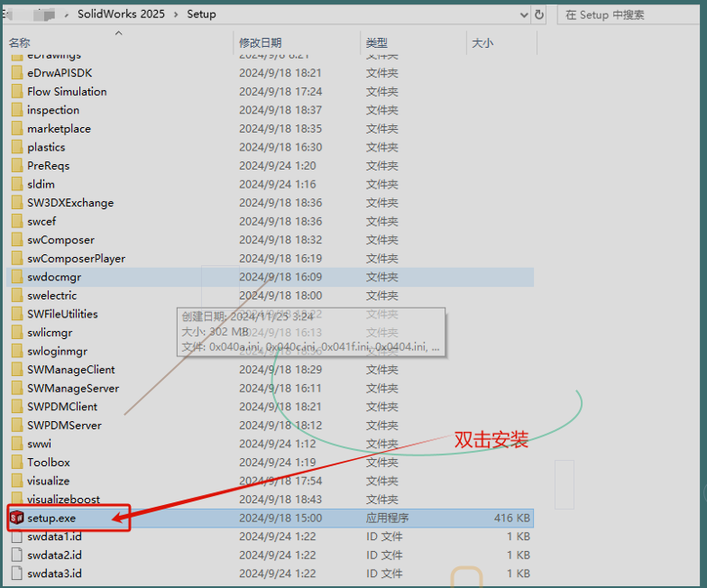Click date 2024/9/18 15:00 of setup.exe
This screenshot has width=707, height=588.
tap(280, 518)
